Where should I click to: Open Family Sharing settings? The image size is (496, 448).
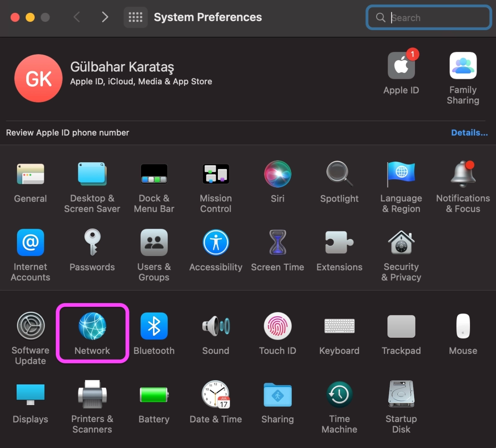pos(463,66)
